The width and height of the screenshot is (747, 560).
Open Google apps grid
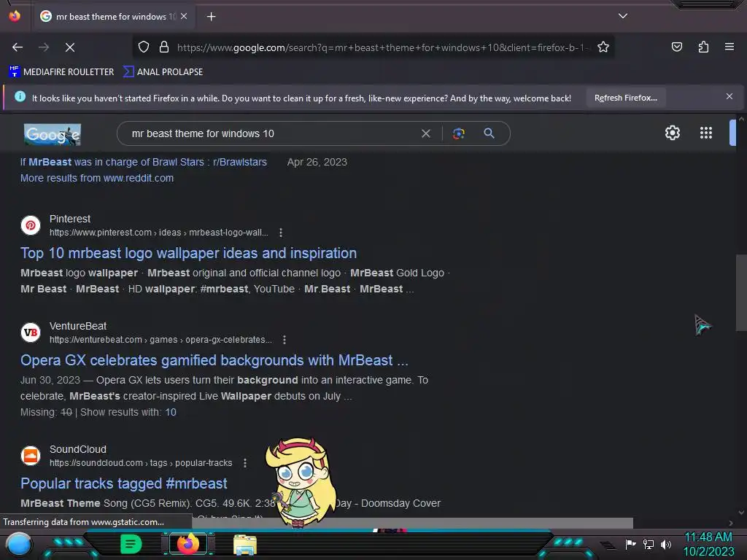point(705,133)
